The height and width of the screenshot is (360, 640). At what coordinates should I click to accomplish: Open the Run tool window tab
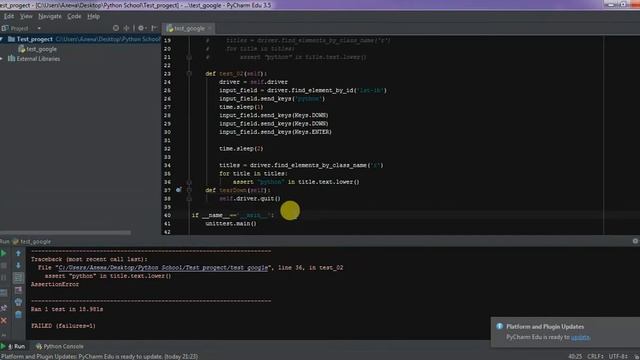click(16, 347)
